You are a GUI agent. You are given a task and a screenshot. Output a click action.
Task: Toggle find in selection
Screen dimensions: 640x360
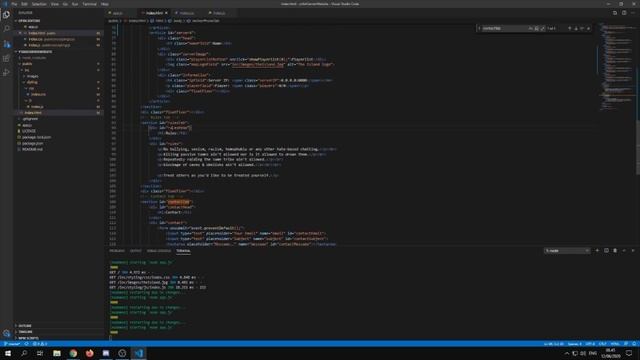582,29
